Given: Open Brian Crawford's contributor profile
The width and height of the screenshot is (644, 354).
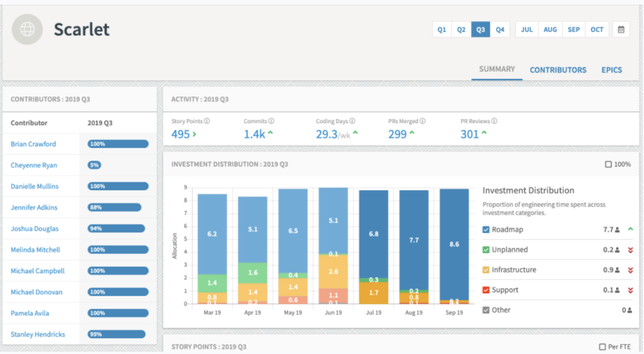Looking at the screenshot, I should [32, 144].
